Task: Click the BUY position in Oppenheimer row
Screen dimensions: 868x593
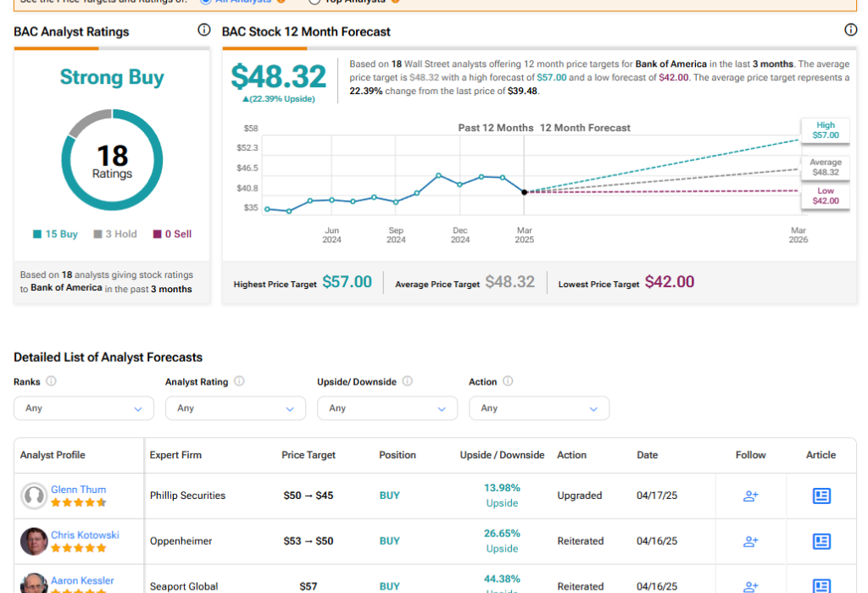Action: pyautogui.click(x=390, y=541)
